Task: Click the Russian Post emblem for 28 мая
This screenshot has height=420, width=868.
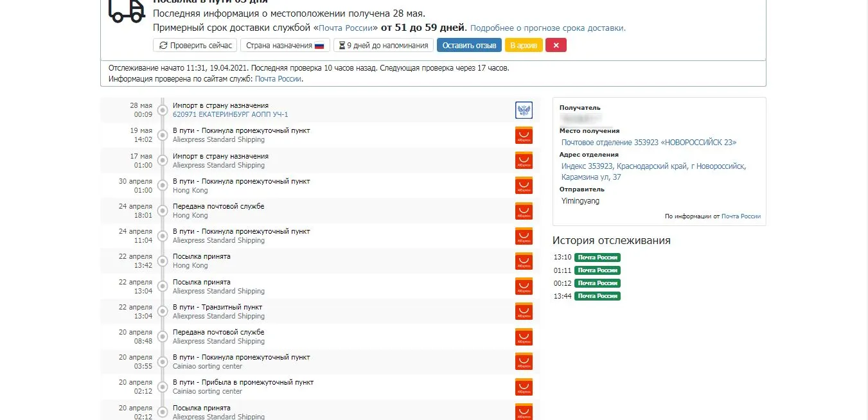Action: (x=524, y=110)
